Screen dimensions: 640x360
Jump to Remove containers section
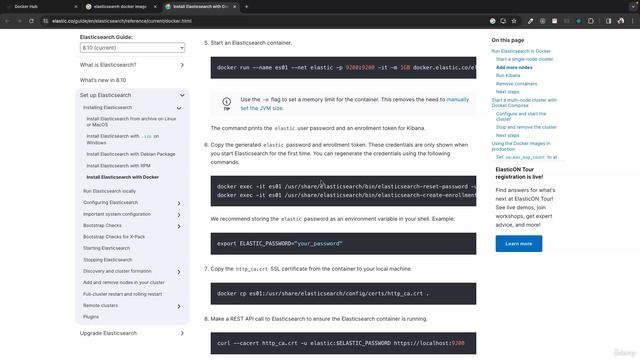(516, 84)
